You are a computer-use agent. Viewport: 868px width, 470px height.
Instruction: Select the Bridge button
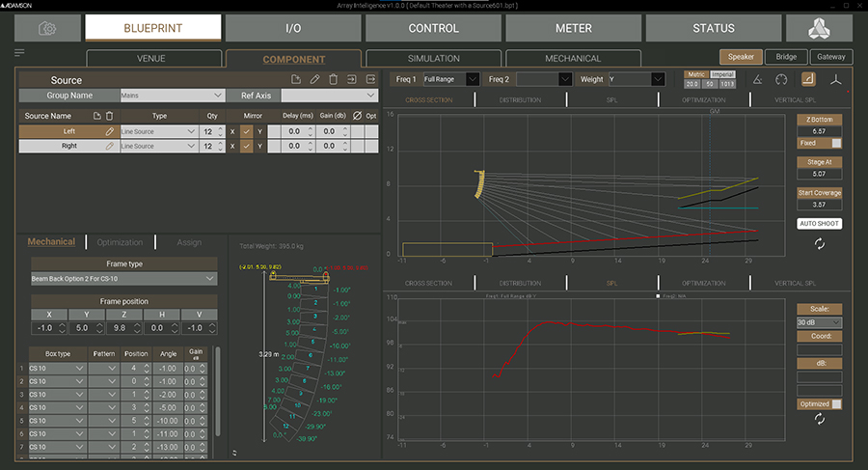point(786,57)
